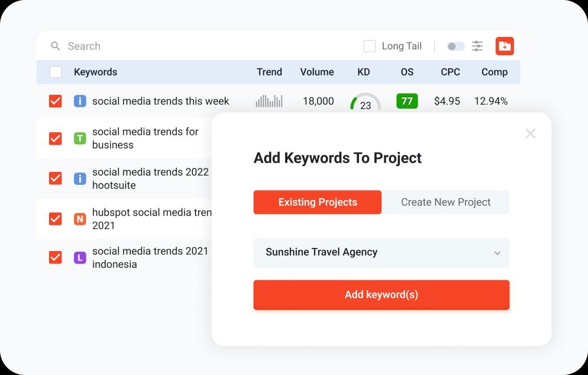Click the search magnifier icon

point(55,46)
